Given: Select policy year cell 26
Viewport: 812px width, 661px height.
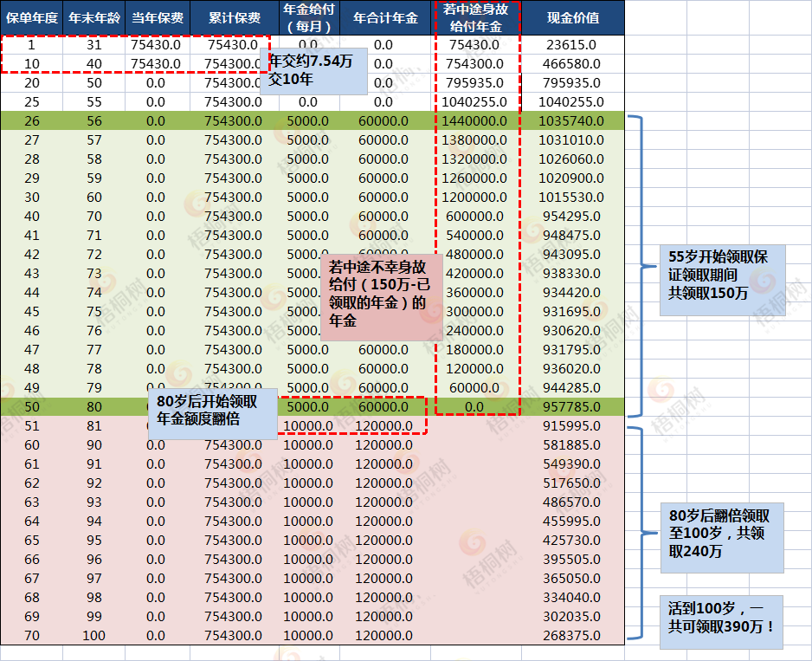Looking at the screenshot, I should pyautogui.click(x=31, y=120).
